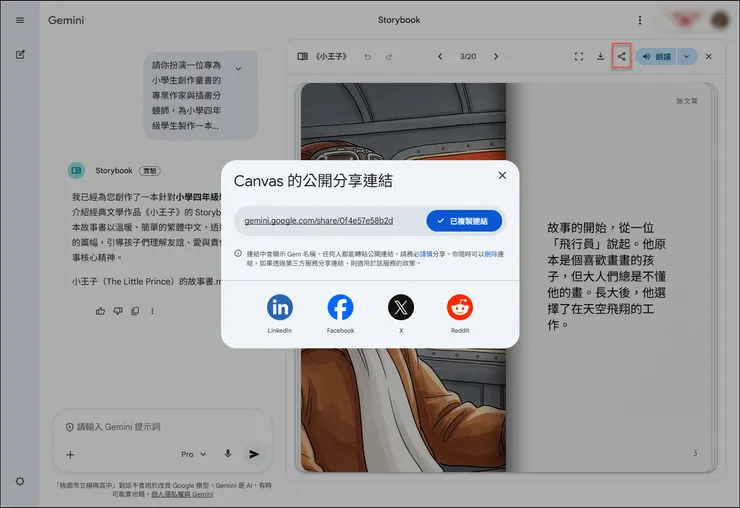Open the 謹慎 link in the dialog notice

pos(426,254)
